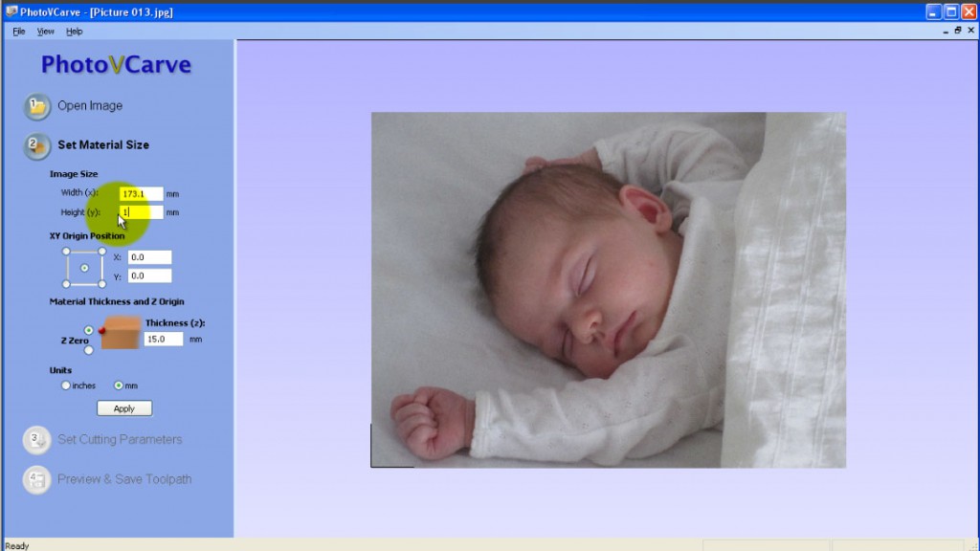
Task: Click the Set Cutting Parameters step icon
Action: coord(37,440)
